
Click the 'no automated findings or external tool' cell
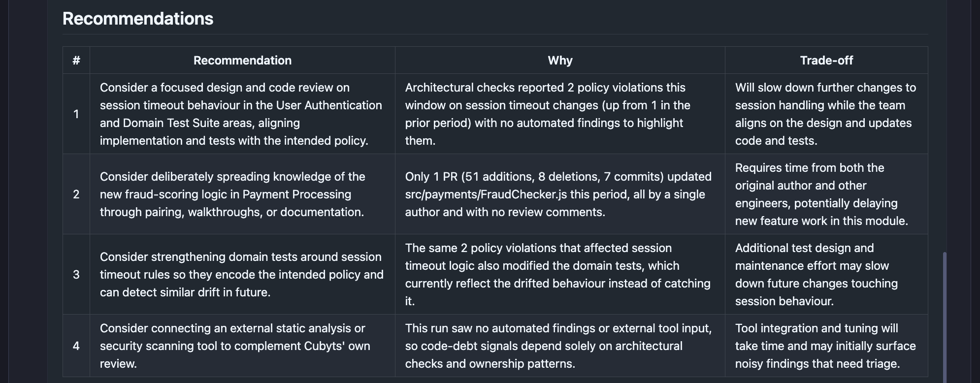[560, 346]
